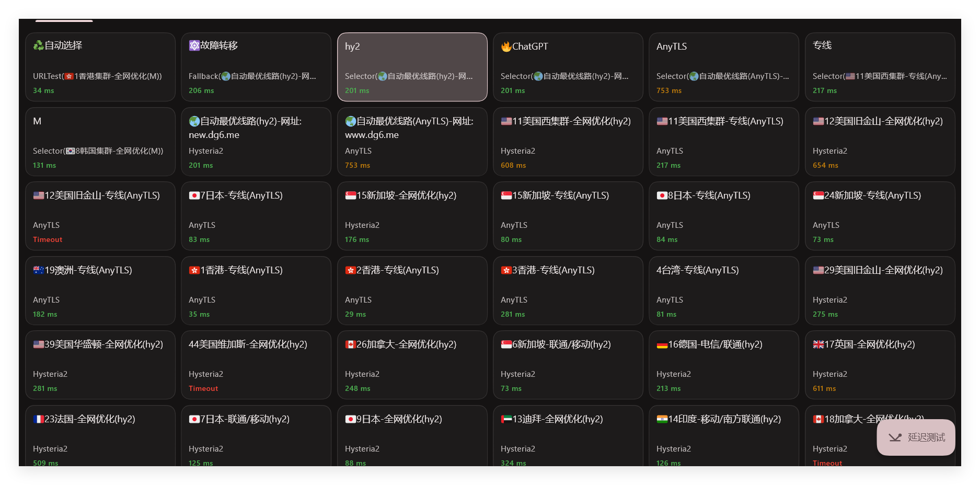Screen dimensions: 980x485
Task: Select node 4台湾-专线(AnyTLS)
Action: (x=724, y=291)
